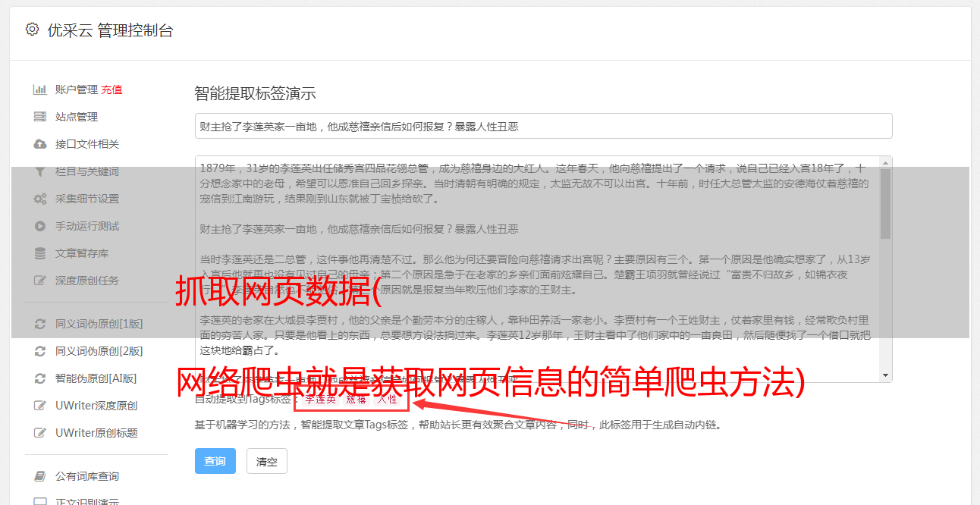Click the refresh icon next to 同义词伪原创[1版]

pos(40,324)
